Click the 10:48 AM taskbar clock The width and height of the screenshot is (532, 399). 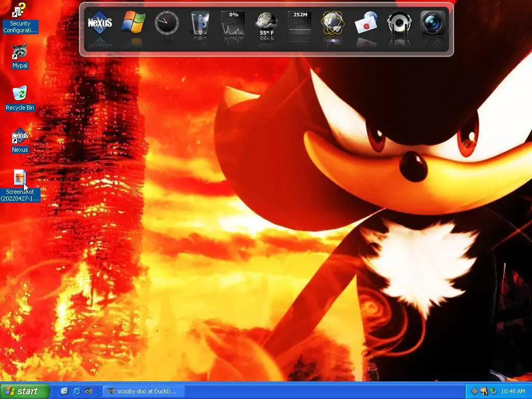pyautogui.click(x=513, y=391)
